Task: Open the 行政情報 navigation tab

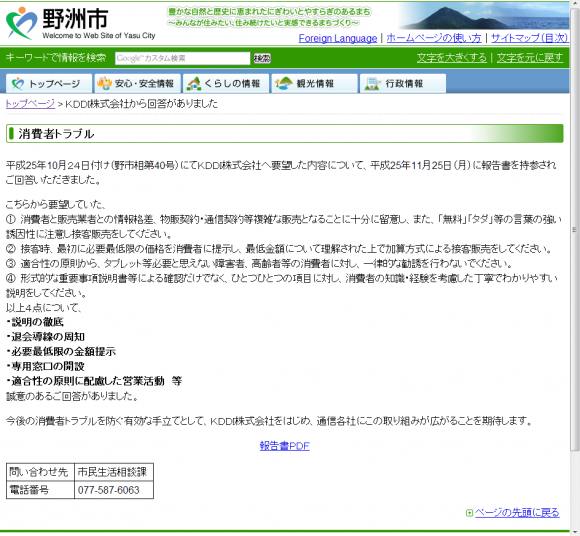Action: (x=403, y=83)
